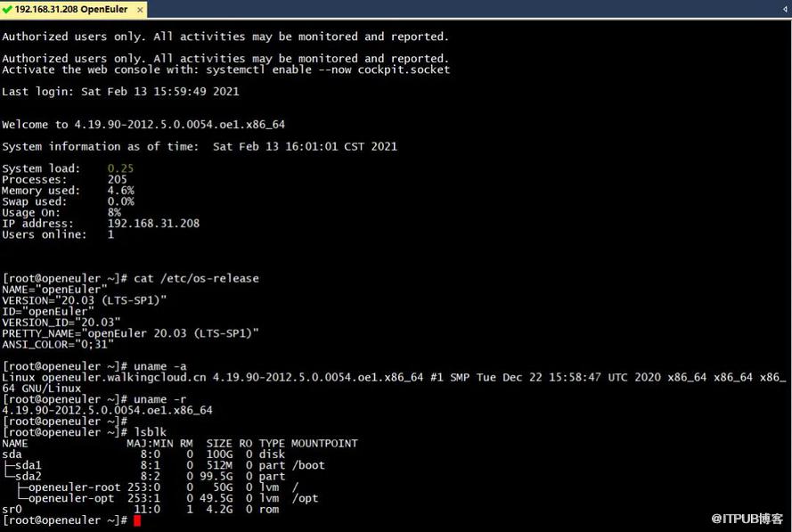The width and height of the screenshot is (792, 532).
Task: Click the MOUNTPOINT column header
Action: pyautogui.click(x=324, y=443)
